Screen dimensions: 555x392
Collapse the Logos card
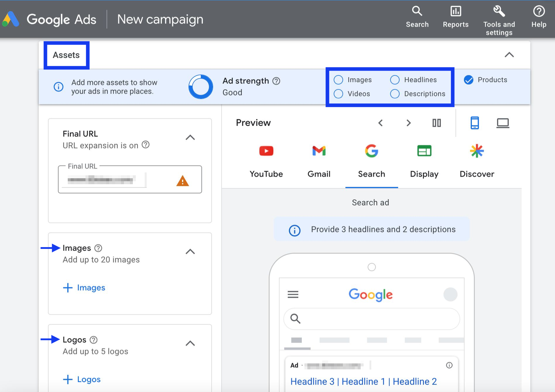(190, 343)
